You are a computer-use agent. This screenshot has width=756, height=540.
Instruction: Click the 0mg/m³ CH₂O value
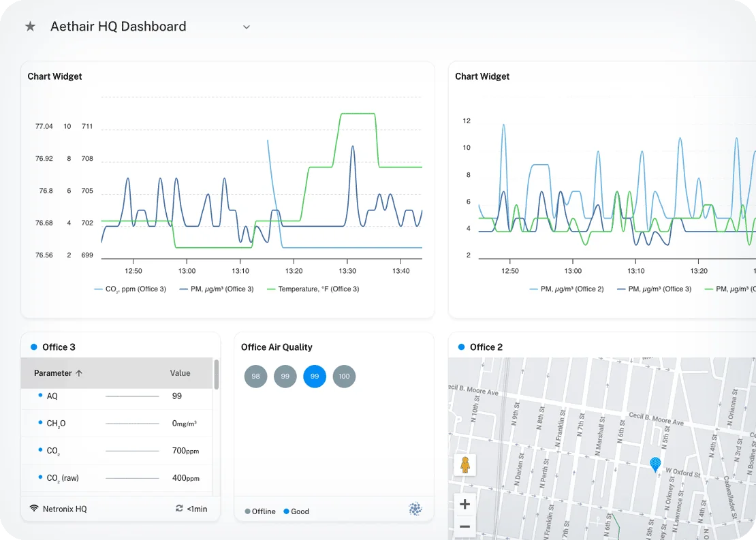pos(184,424)
